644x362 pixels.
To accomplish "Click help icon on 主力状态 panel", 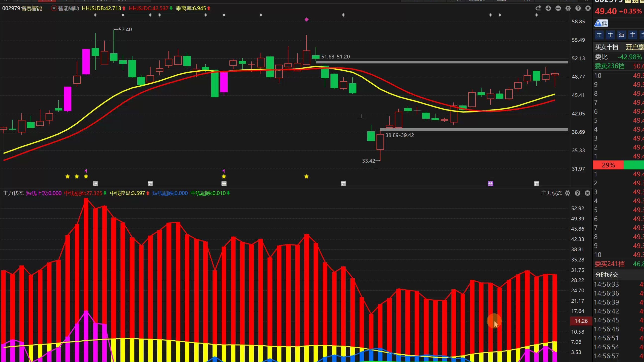I will click(578, 193).
